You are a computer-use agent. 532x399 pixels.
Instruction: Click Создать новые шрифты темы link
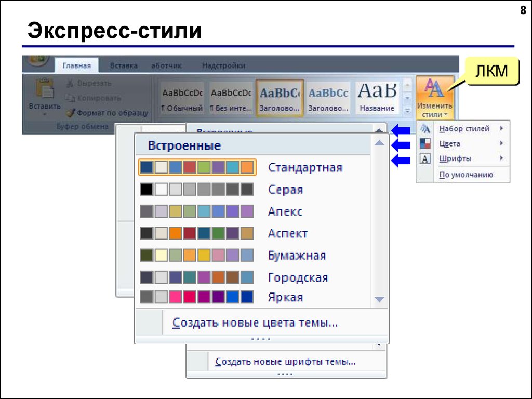pyautogui.click(x=285, y=362)
